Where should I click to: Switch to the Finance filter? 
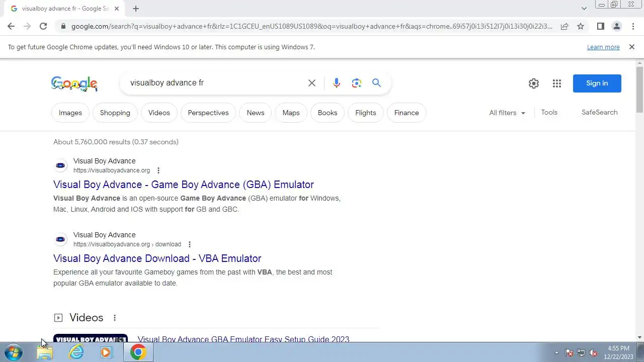coord(407,113)
